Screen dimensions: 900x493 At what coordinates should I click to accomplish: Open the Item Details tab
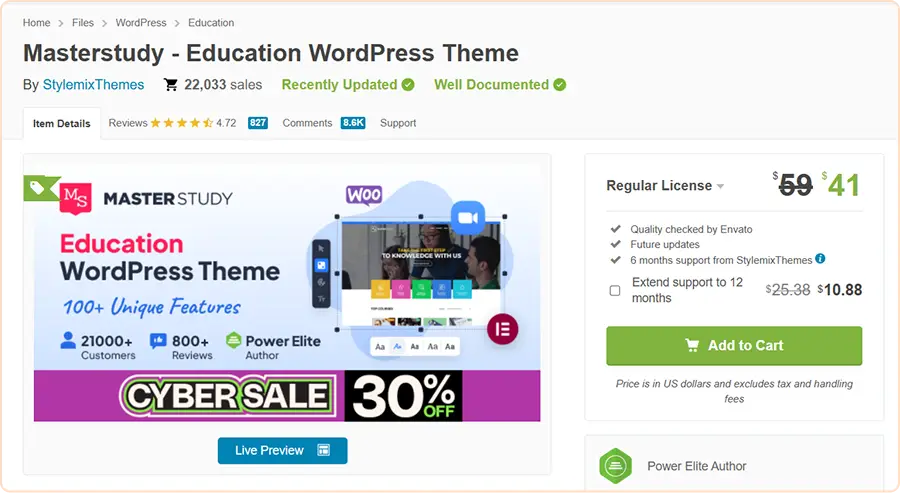pyautogui.click(x=61, y=123)
